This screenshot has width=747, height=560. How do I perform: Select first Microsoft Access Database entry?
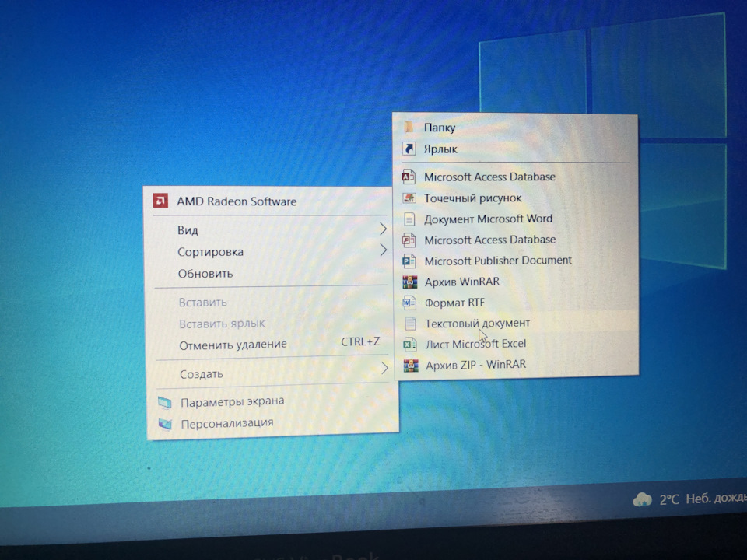pos(515,177)
